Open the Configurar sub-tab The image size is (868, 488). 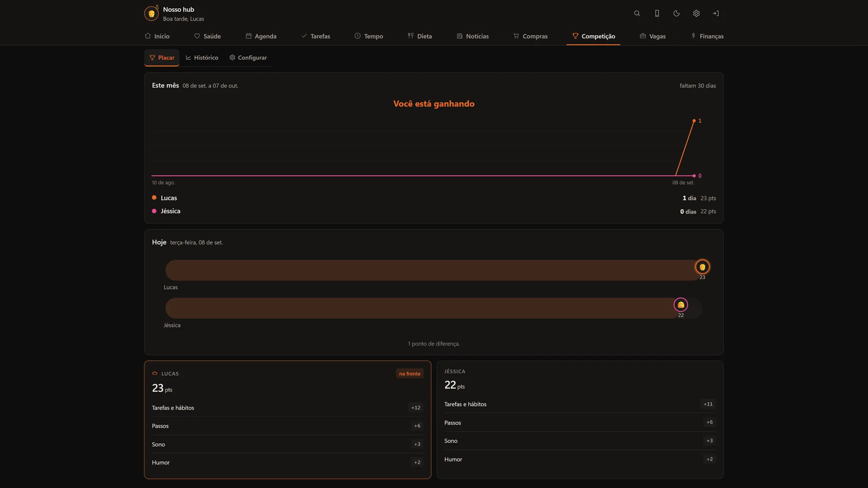coord(248,57)
